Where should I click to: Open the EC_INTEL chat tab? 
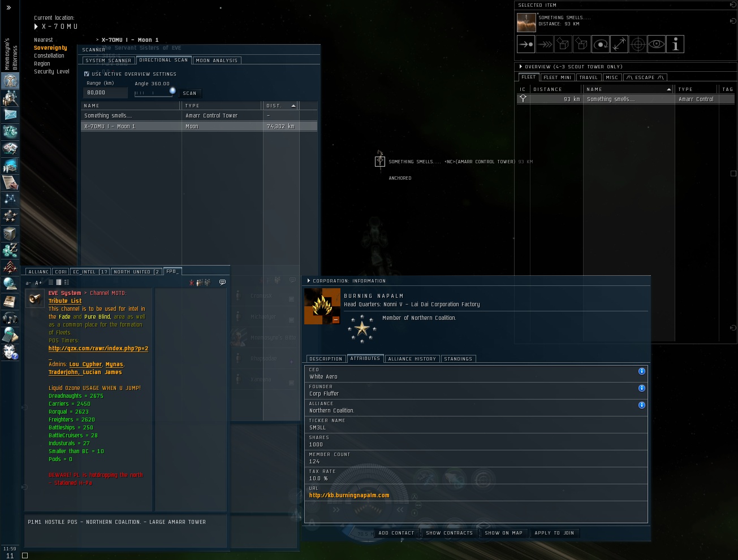90,272
